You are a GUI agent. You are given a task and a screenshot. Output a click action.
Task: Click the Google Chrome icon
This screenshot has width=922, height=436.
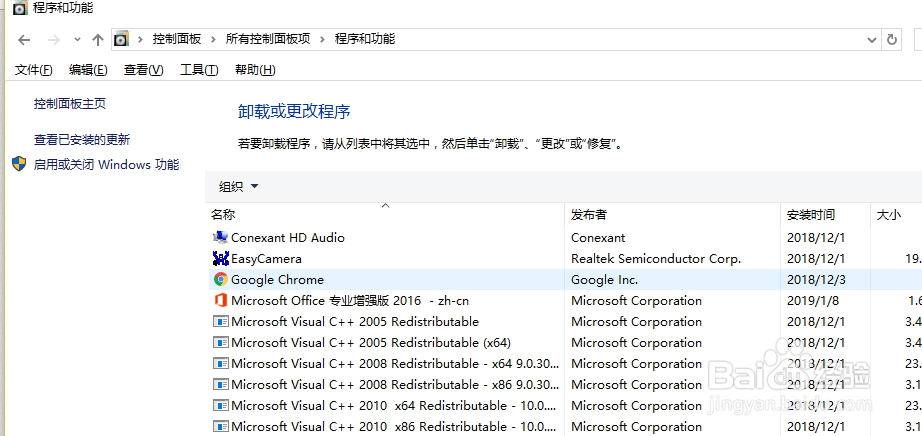point(221,279)
